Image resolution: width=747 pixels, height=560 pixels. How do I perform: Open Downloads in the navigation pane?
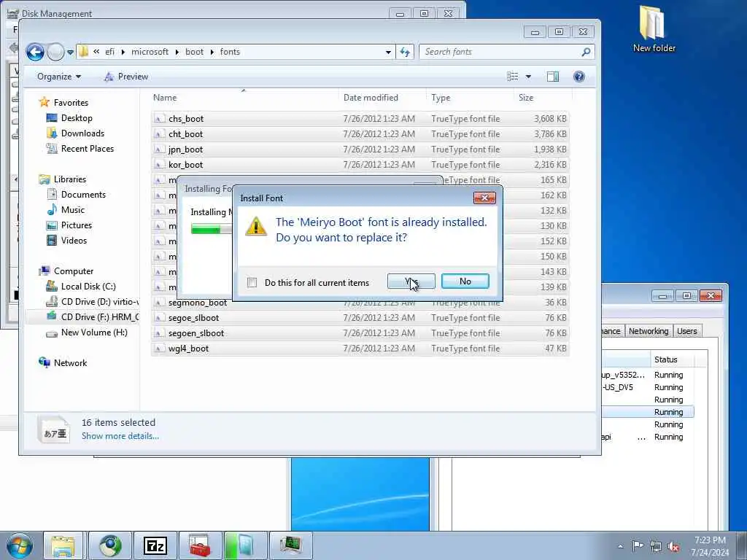(x=82, y=133)
